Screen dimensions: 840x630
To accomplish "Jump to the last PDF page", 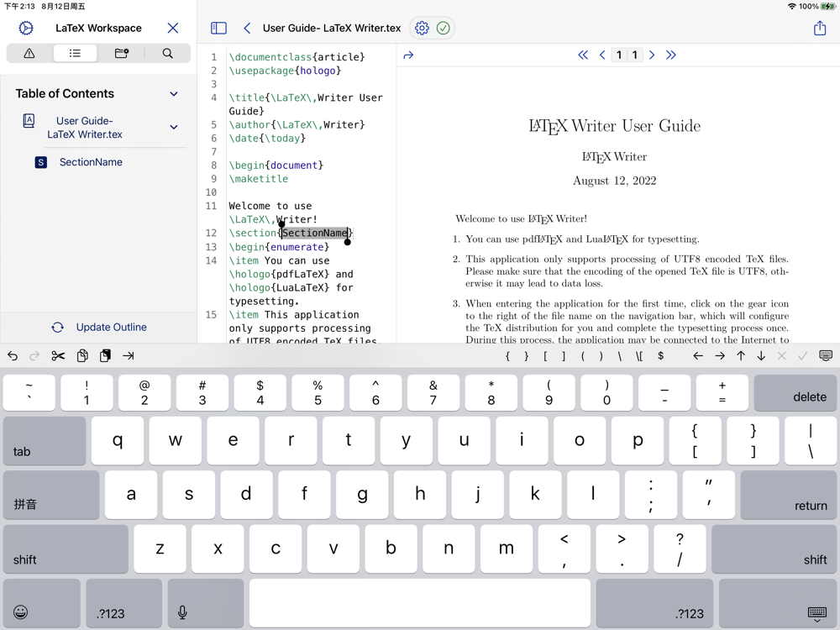I will pyautogui.click(x=671, y=55).
